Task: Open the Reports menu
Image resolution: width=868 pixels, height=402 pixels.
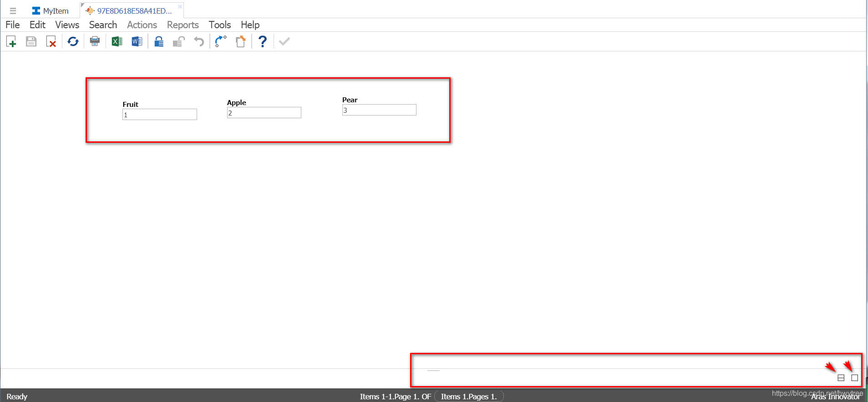Action: [183, 25]
